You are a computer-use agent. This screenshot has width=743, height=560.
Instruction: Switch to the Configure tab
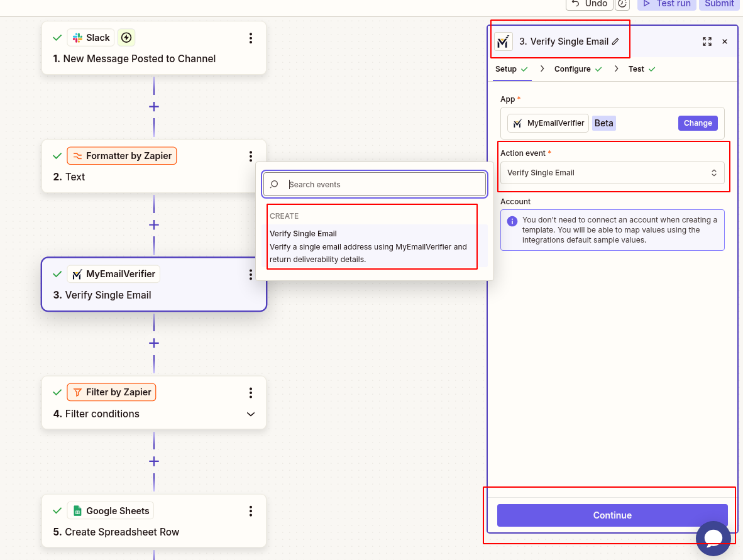pyautogui.click(x=573, y=69)
